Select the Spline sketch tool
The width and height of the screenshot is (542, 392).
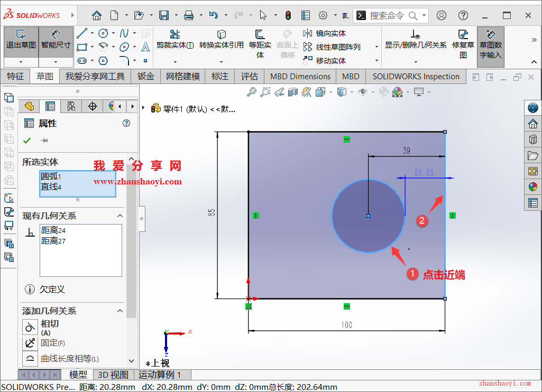124,33
